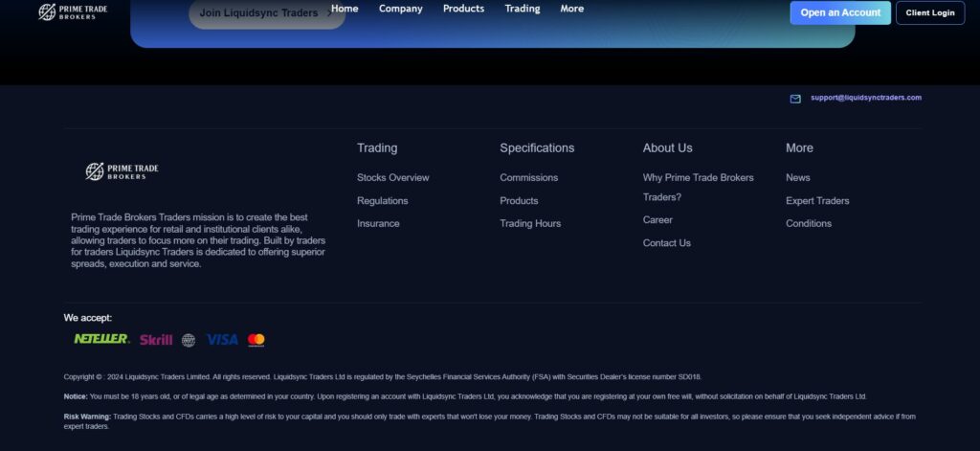The height and width of the screenshot is (451, 980).
Task: Expand the More navigation menu
Action: (572, 9)
